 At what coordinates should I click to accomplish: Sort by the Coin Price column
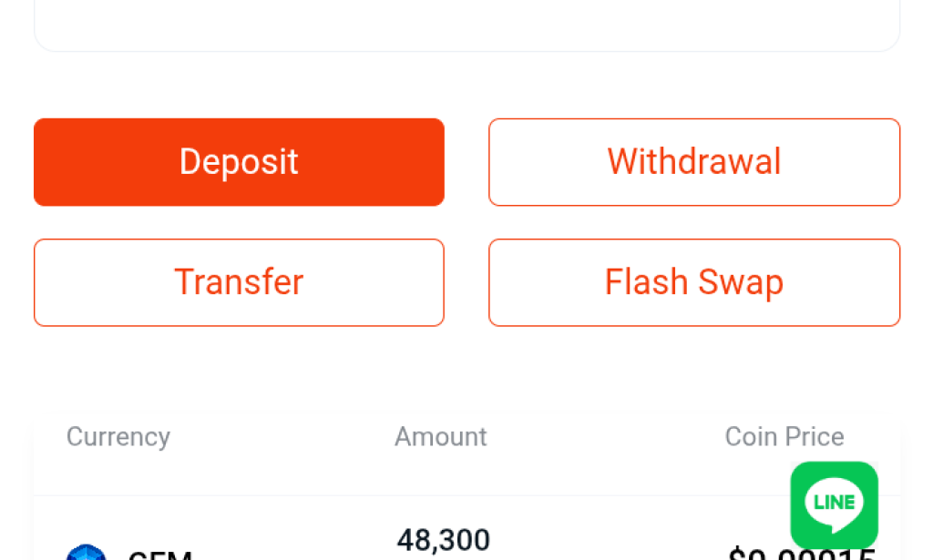784,436
